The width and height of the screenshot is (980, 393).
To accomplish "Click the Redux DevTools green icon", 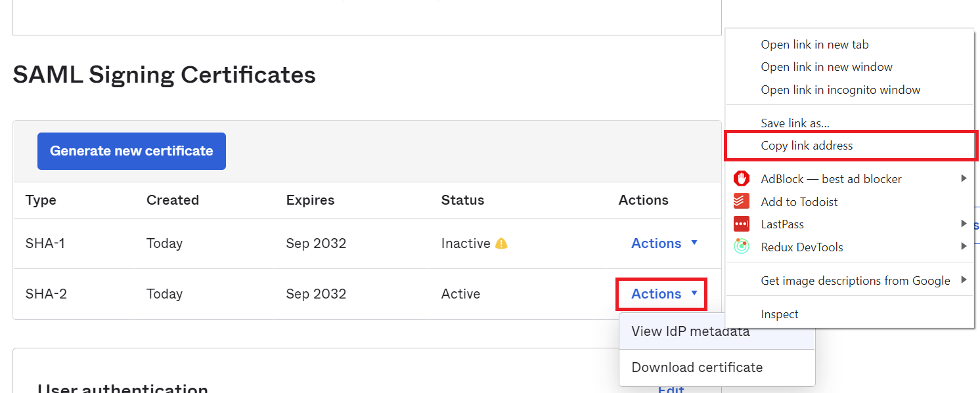I will (x=742, y=247).
